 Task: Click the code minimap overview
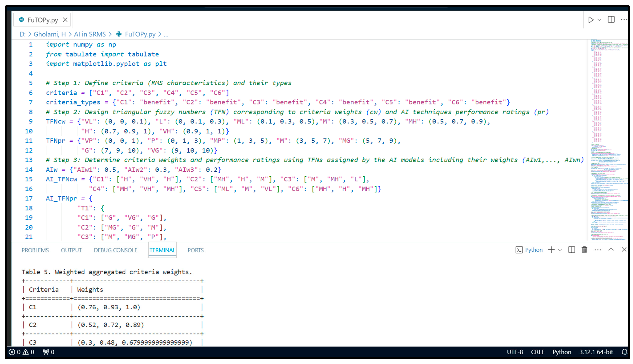click(x=608, y=140)
